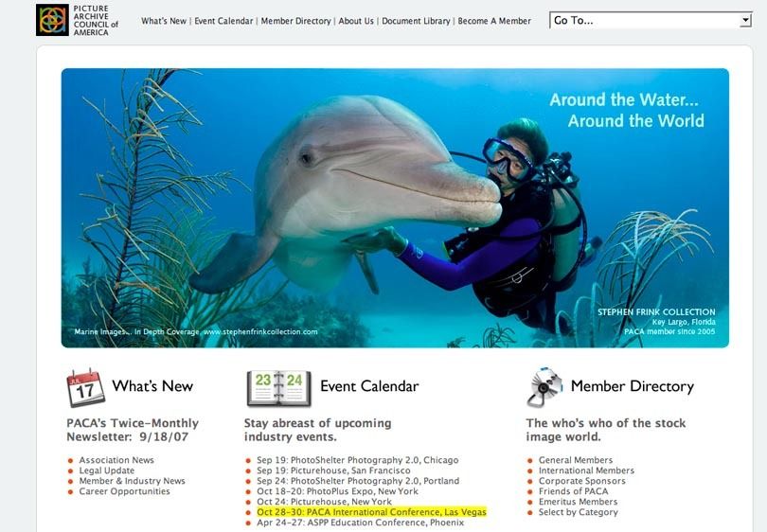
Task: Click the What's New calendar icon
Action: point(85,388)
